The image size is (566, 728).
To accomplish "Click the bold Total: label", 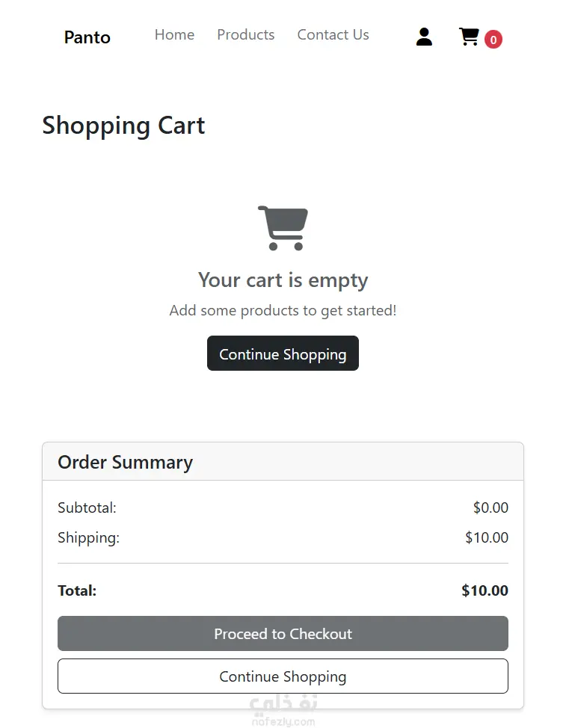I will point(77,590).
